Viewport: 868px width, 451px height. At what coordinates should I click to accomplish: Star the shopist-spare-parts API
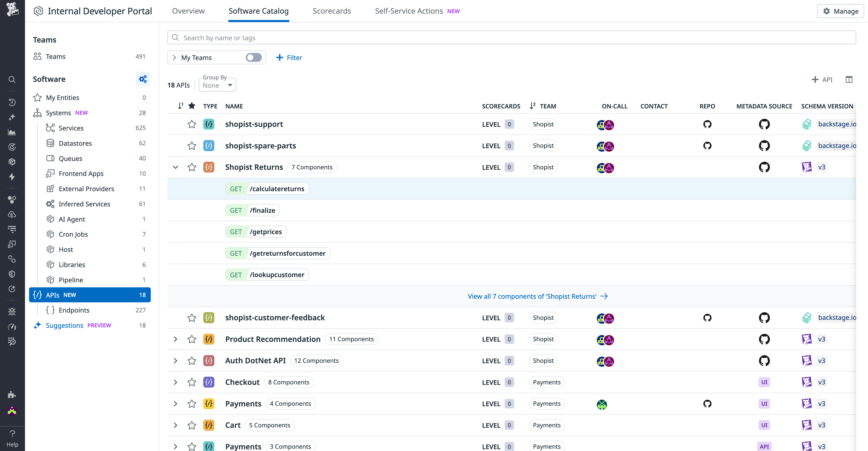[x=191, y=146]
